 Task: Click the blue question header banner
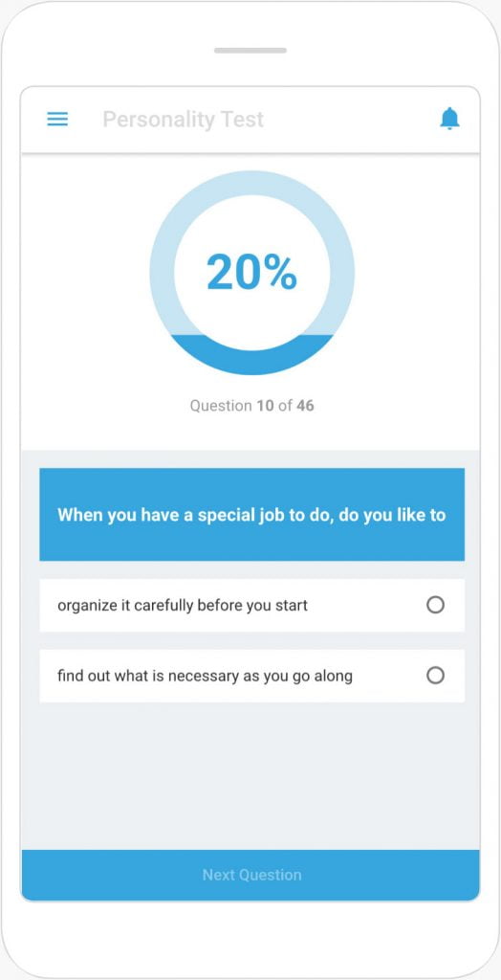pos(251,514)
